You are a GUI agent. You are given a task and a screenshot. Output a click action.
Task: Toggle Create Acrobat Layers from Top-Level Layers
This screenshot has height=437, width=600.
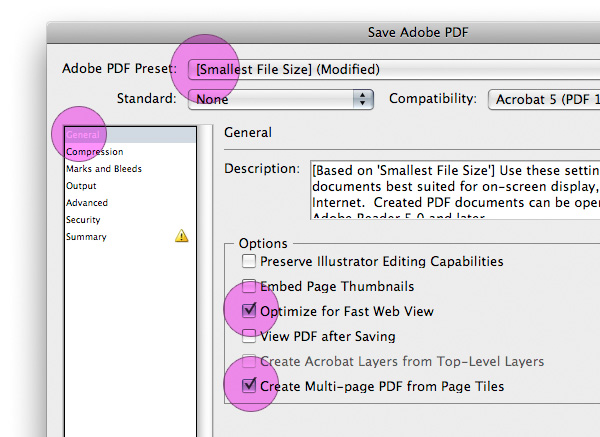[249, 361]
